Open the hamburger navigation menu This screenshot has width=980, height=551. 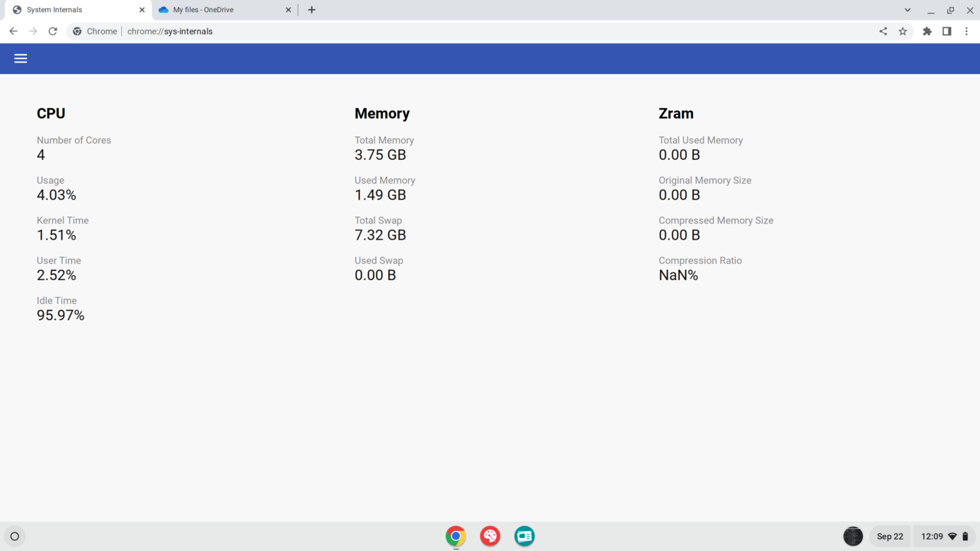(21, 59)
